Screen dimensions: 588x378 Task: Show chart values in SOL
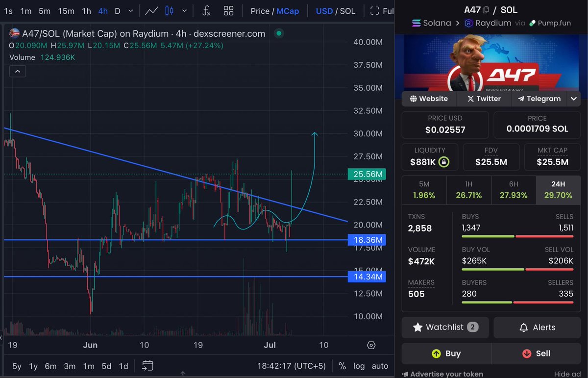pos(347,11)
